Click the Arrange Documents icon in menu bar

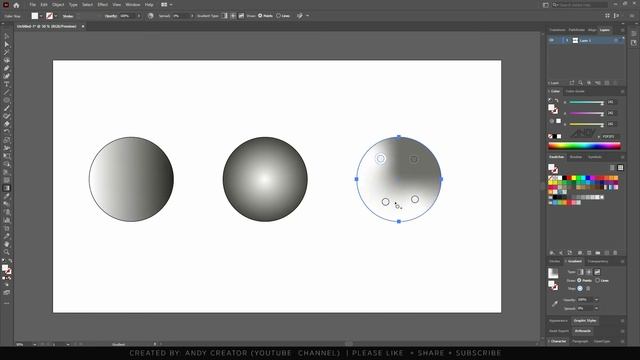(164, 5)
